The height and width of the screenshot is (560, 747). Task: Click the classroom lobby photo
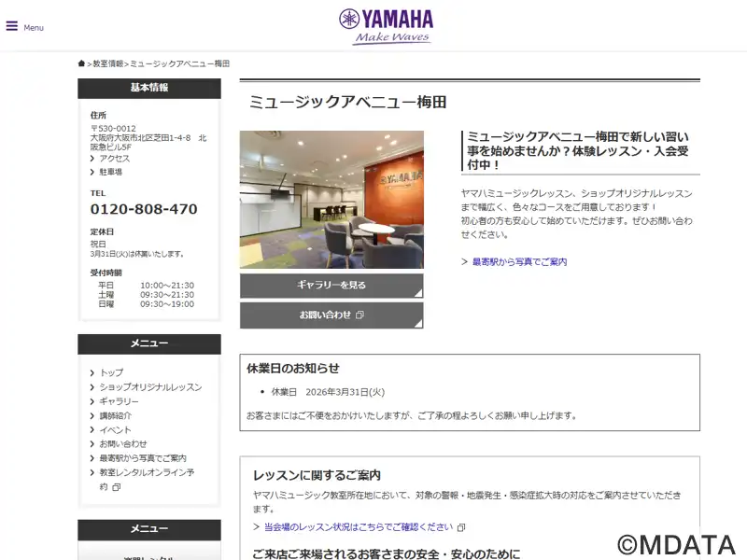point(331,200)
